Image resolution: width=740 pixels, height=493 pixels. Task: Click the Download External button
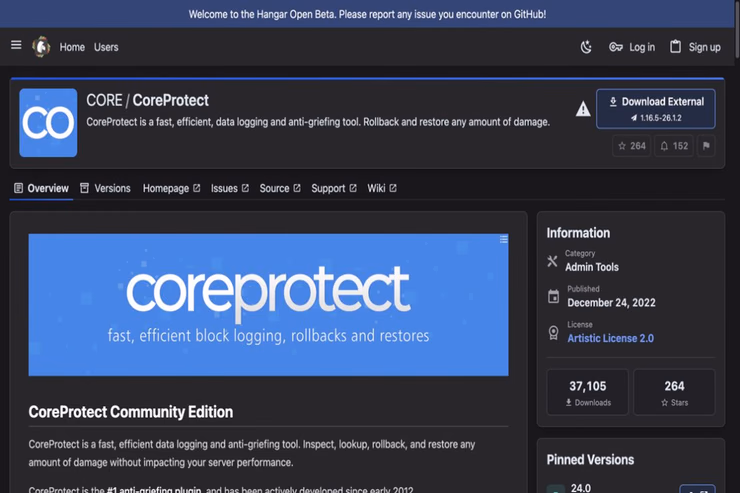point(656,109)
